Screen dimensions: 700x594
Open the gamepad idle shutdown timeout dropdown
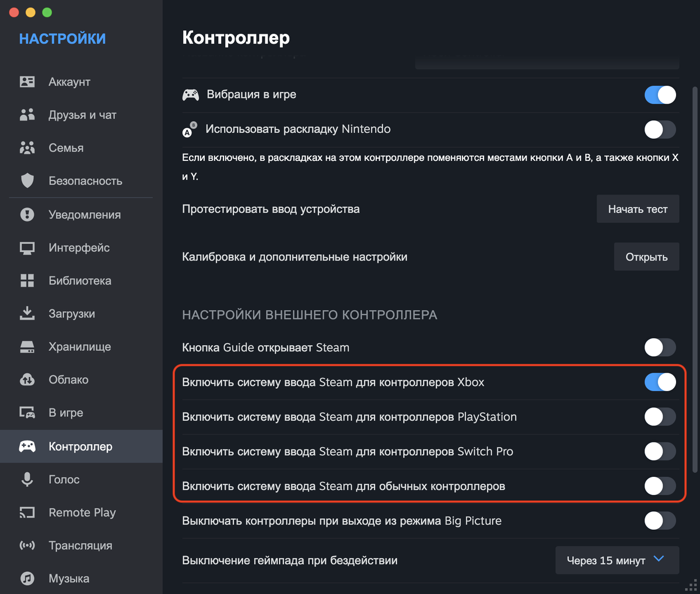pos(617,560)
